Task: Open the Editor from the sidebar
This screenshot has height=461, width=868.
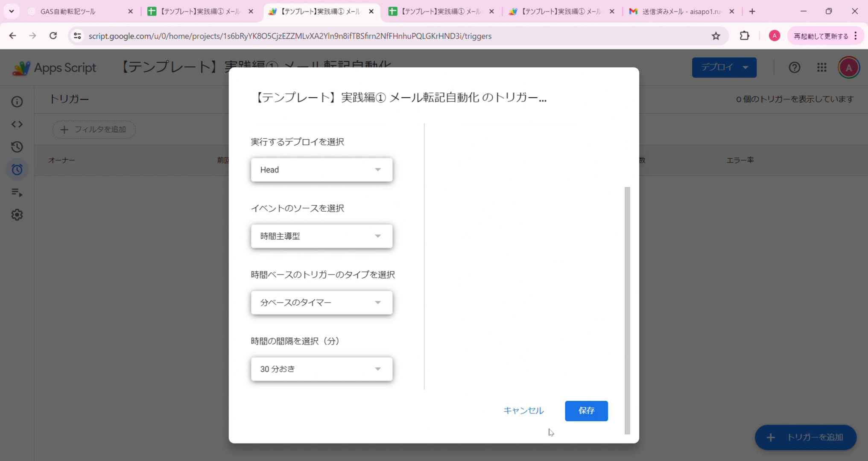Action: coord(16,124)
